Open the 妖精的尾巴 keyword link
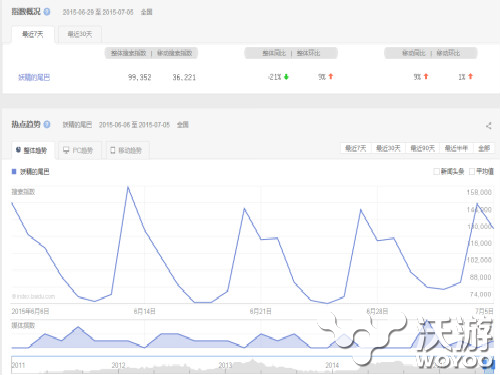500x375 pixels. click(34, 78)
